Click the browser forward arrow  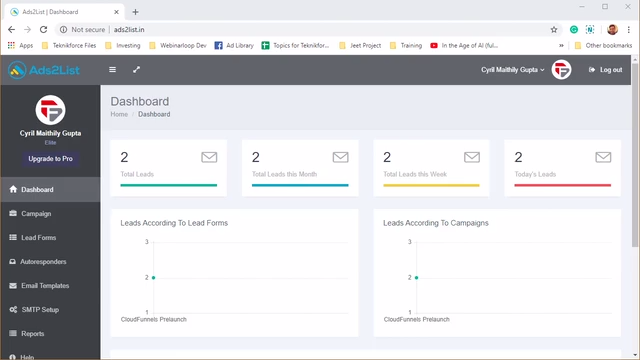point(27,29)
